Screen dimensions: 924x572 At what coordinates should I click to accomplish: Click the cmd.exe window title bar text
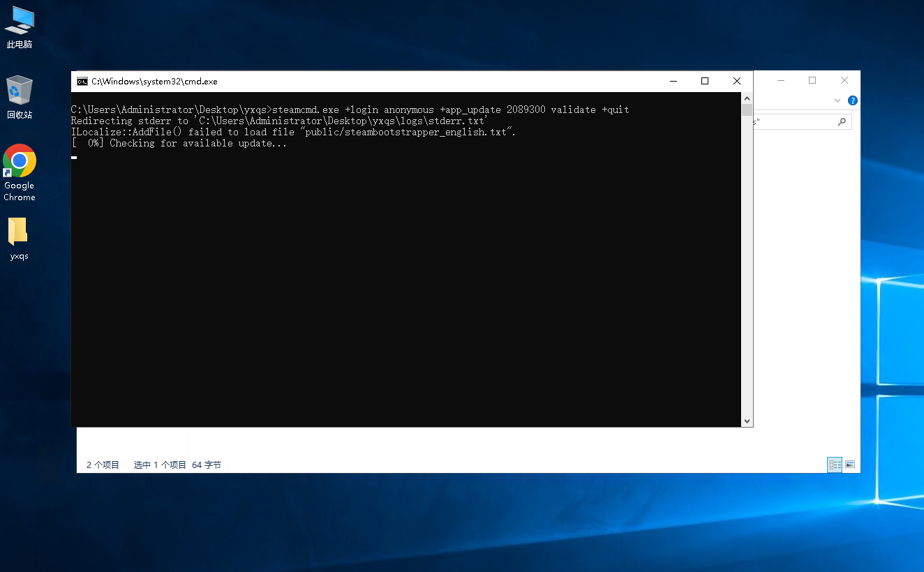[x=154, y=82]
